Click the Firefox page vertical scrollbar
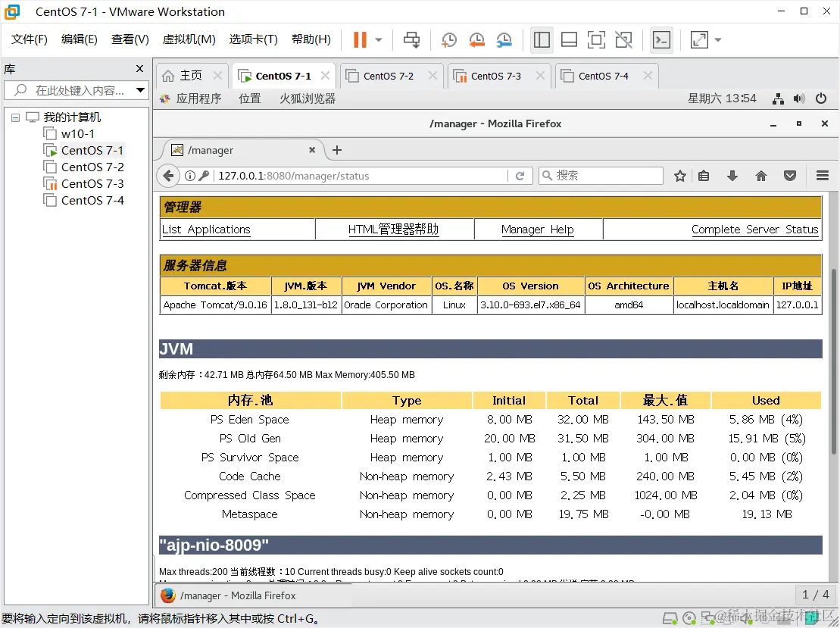Screen dimensions: 840x628 [834, 362]
